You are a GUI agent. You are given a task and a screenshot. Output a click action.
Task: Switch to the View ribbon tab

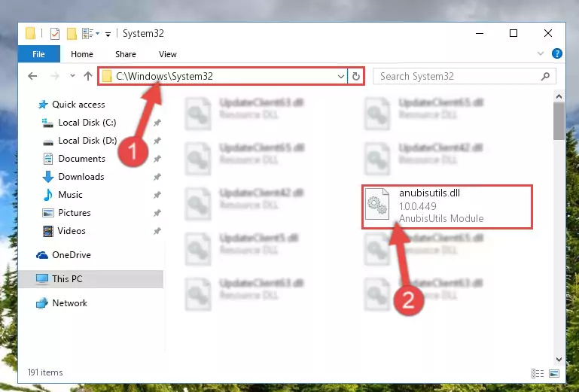coord(168,54)
